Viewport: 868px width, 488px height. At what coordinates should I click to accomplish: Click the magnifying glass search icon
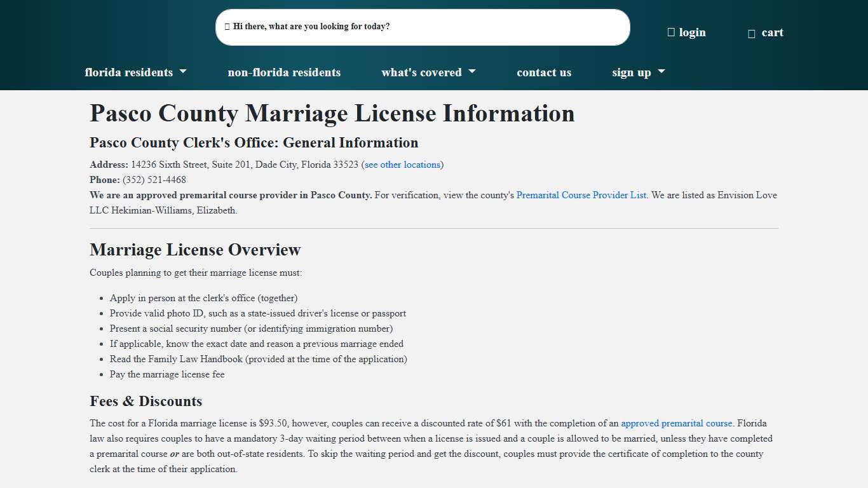point(227,26)
